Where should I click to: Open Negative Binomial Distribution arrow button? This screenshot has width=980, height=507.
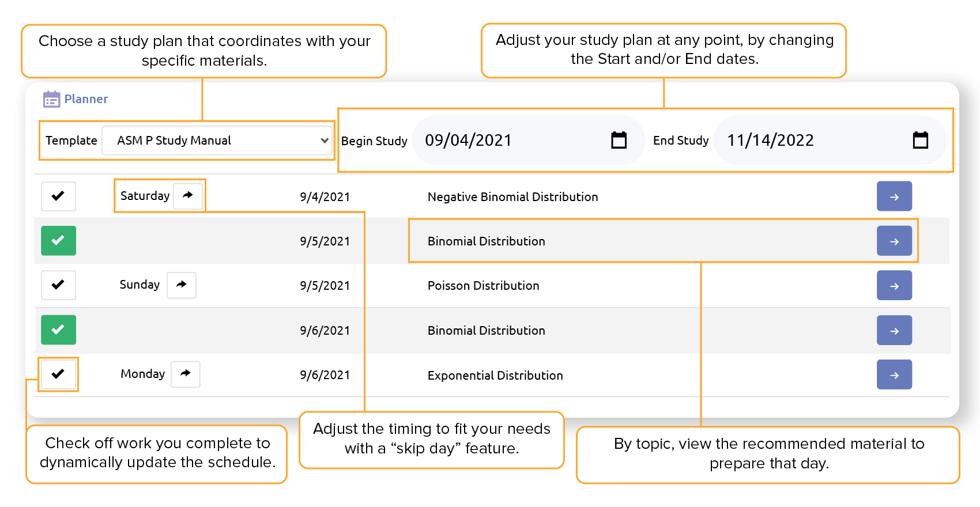pos(894,196)
